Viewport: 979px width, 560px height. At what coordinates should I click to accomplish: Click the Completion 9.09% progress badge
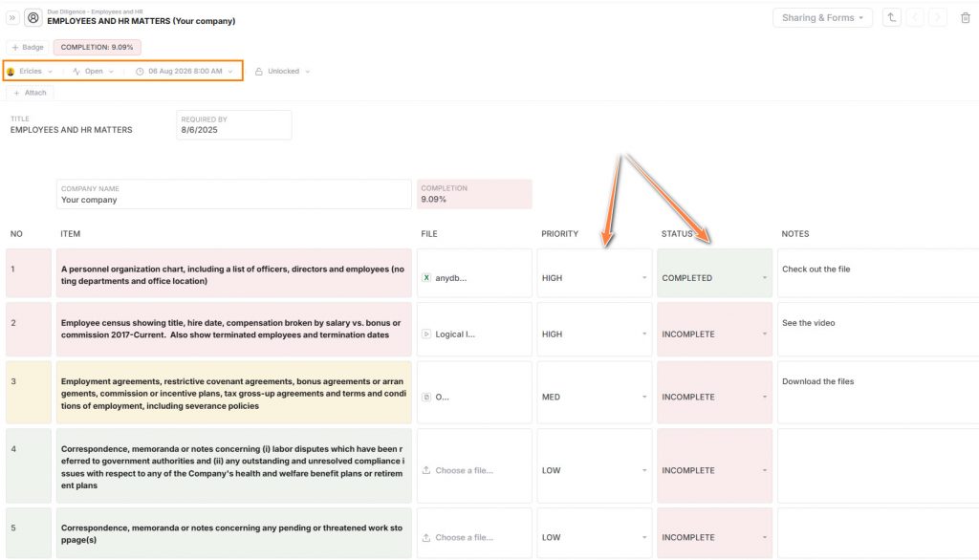pyautogui.click(x=98, y=47)
